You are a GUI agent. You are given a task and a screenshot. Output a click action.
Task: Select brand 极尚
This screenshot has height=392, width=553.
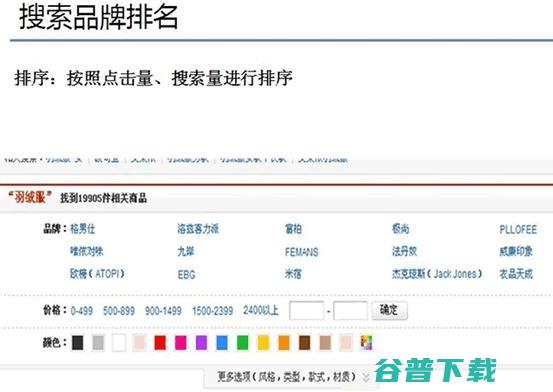pyautogui.click(x=401, y=229)
